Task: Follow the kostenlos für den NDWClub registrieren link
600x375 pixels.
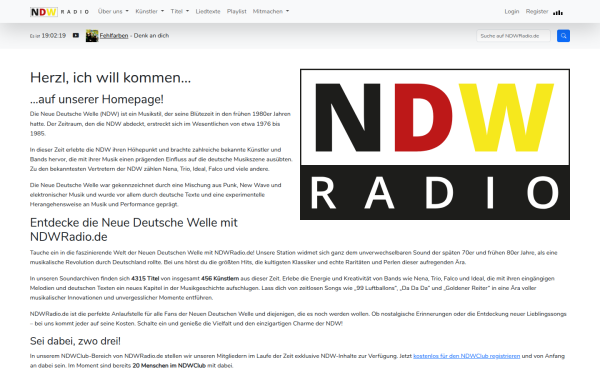Action: pos(466,356)
